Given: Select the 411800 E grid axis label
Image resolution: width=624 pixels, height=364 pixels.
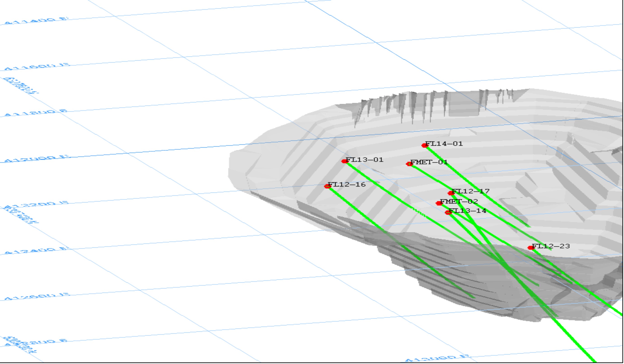Looking at the screenshot, I should (36, 113).
